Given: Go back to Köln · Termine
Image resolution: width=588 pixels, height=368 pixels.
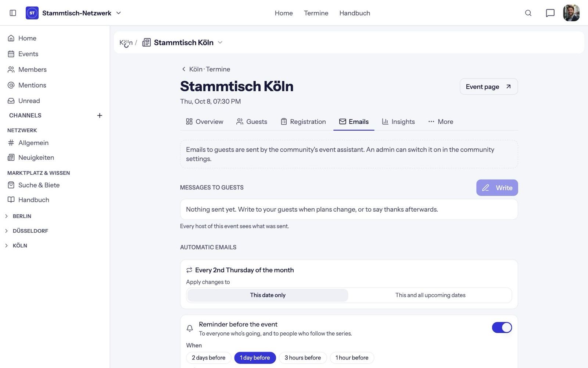Looking at the screenshot, I should (206, 69).
